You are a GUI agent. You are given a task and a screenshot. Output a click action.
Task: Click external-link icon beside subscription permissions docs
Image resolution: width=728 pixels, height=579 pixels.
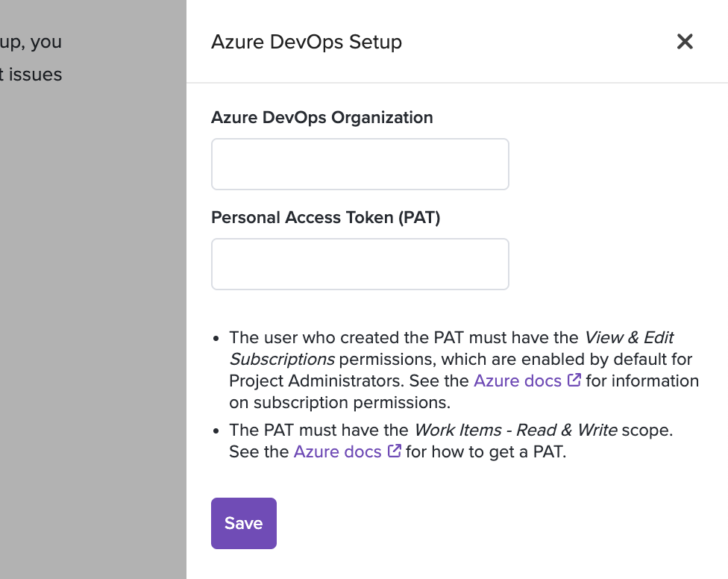pos(574,381)
